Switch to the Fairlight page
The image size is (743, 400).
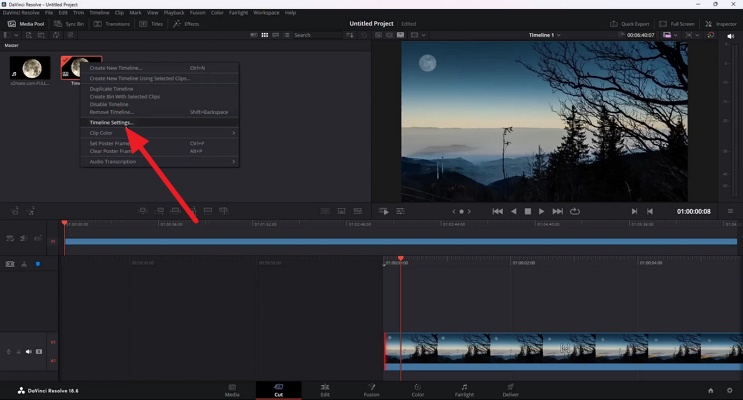[x=464, y=390]
